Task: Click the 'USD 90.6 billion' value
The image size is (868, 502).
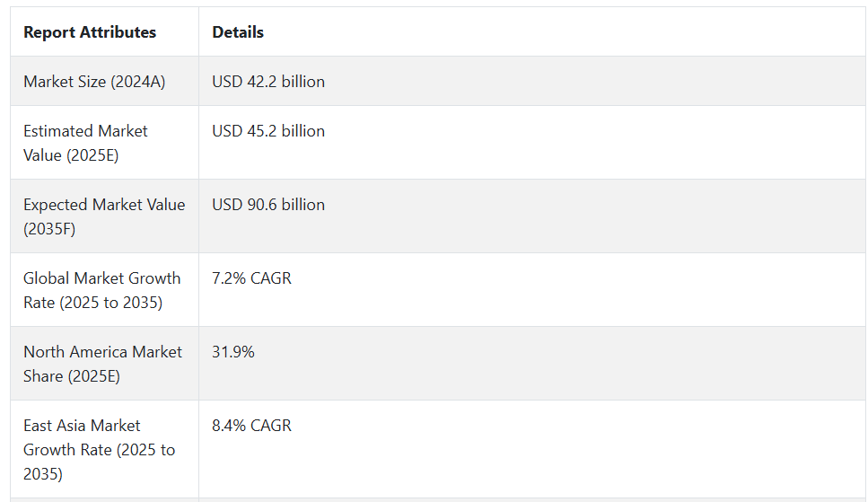Action: pos(267,205)
